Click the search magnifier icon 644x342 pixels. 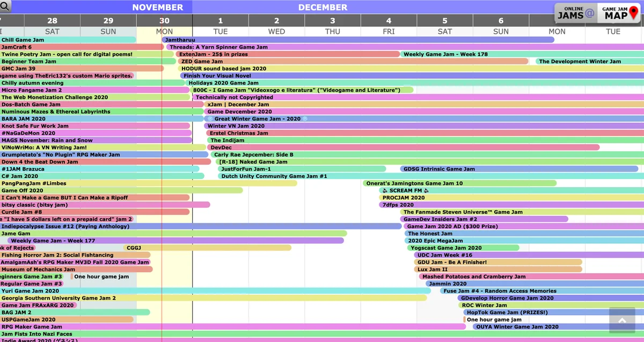6,7
